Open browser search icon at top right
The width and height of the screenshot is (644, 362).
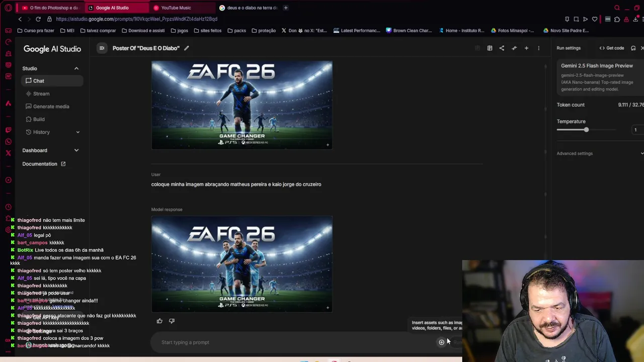[x=617, y=8]
